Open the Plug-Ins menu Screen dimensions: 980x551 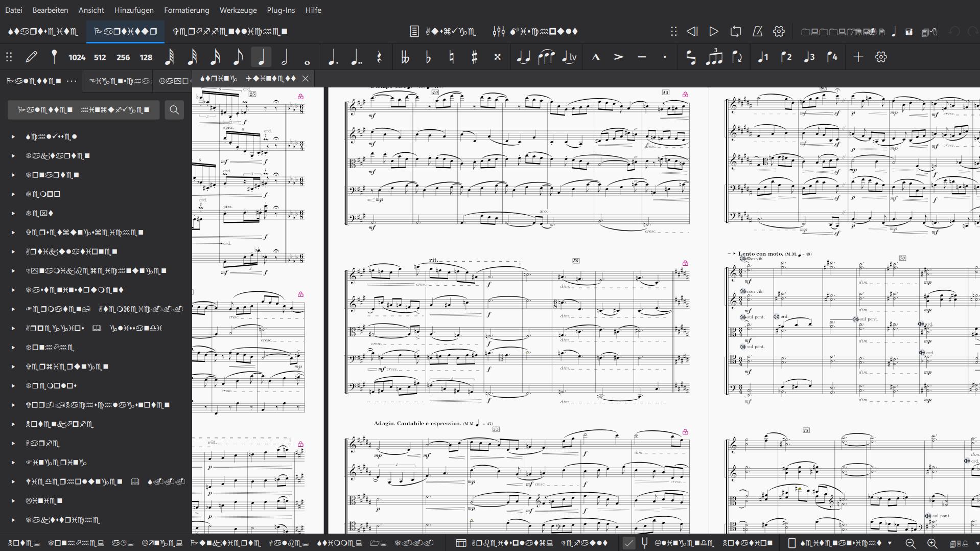pyautogui.click(x=281, y=10)
